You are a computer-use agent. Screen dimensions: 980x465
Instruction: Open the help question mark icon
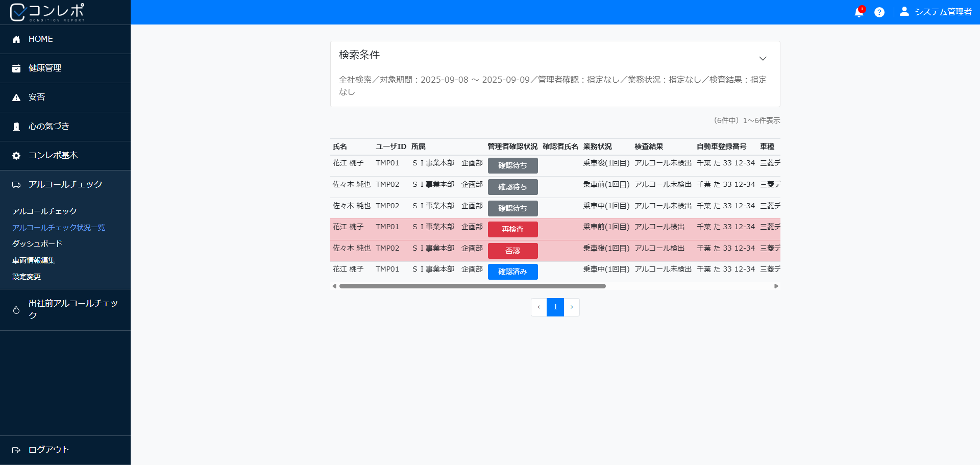pyautogui.click(x=879, y=12)
